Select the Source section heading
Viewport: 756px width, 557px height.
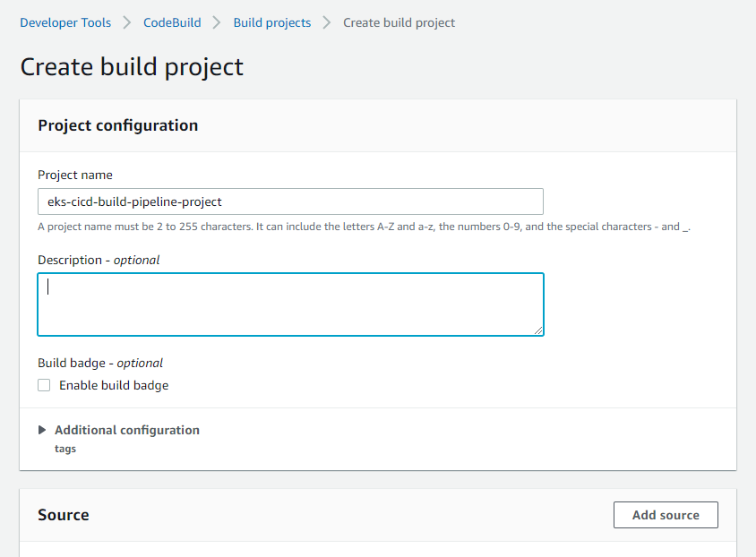click(64, 515)
